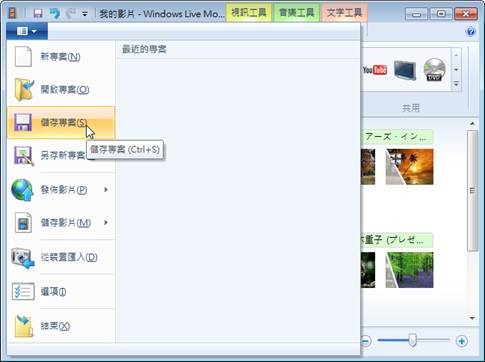Image resolution: width=485 pixels, height=362 pixels.
Task: Expand the share gallery more arrow
Action: point(456,84)
